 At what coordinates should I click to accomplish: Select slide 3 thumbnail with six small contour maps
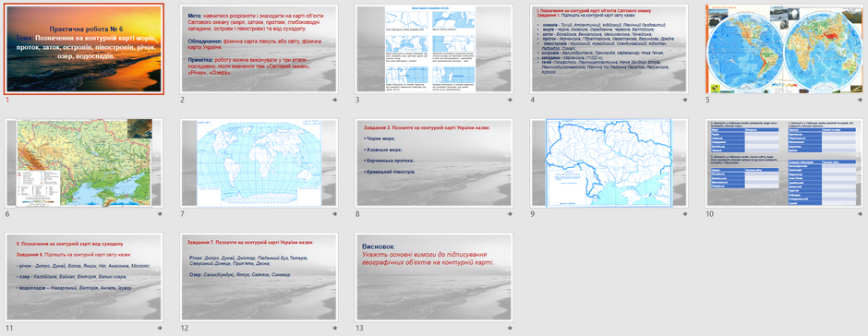pyautogui.click(x=434, y=48)
